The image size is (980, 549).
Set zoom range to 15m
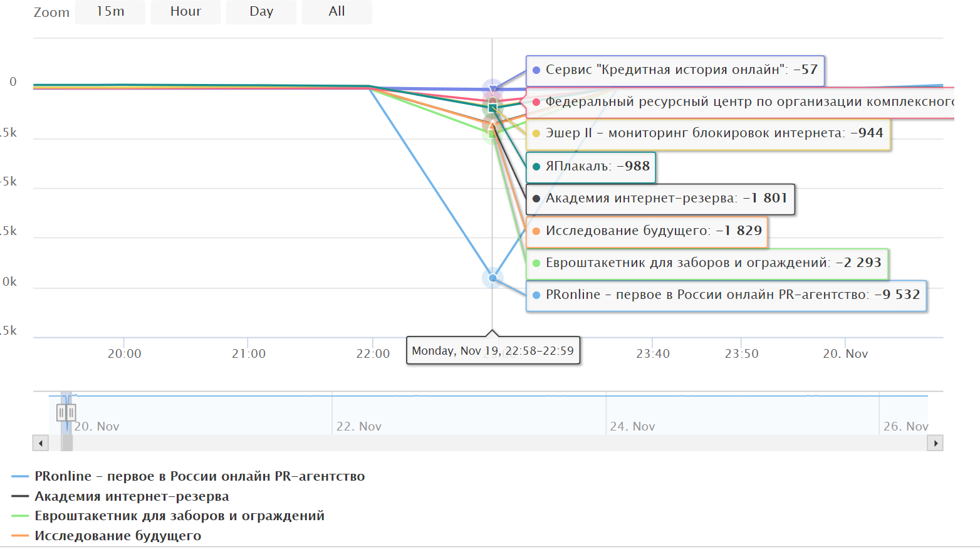click(110, 12)
